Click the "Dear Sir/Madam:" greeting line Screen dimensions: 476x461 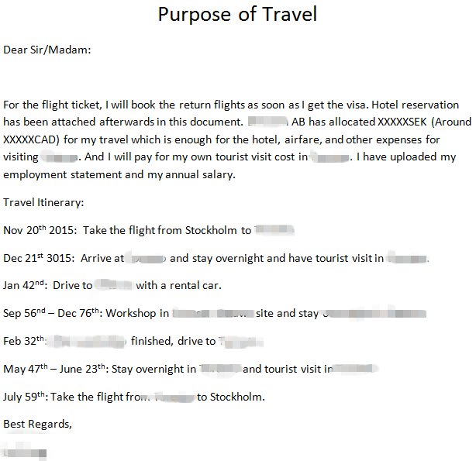[47, 50]
